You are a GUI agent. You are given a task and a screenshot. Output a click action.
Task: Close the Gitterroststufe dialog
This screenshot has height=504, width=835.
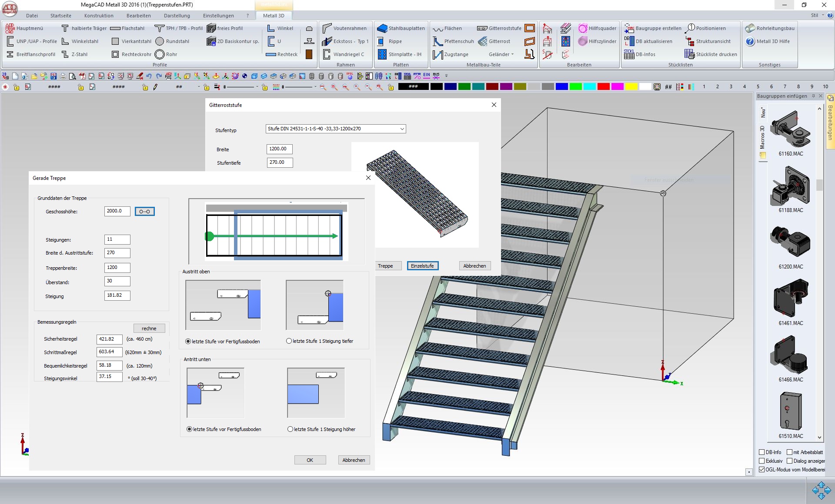coord(494,105)
